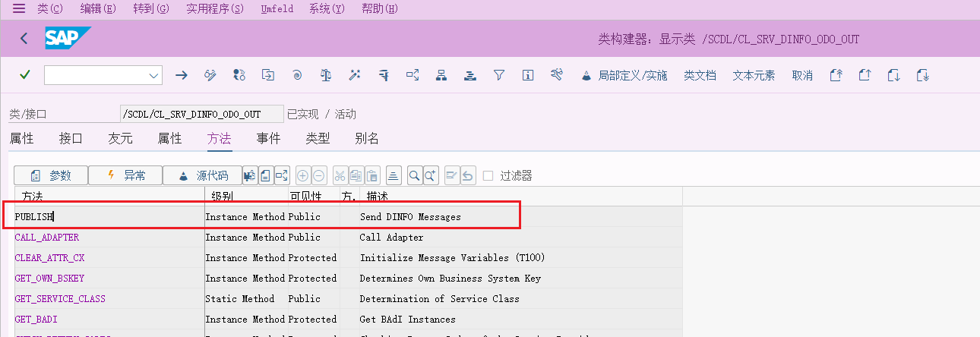
Task: Click the 异常 exceptions button
Action: click(x=125, y=175)
